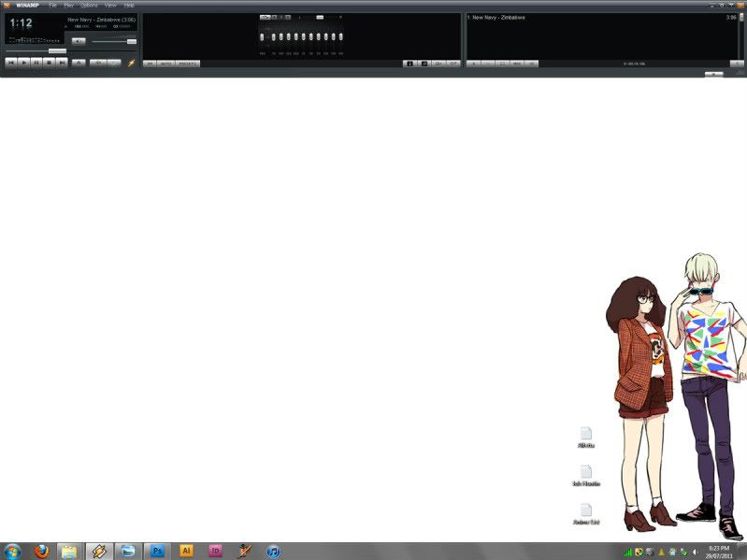
Task: Show the file info 'i' panel button
Action: (x=409, y=64)
